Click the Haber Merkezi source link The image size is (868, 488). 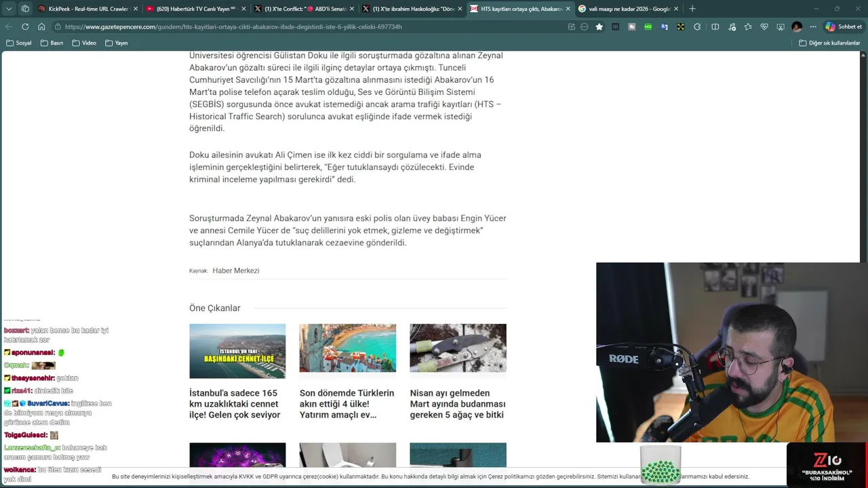(x=236, y=270)
